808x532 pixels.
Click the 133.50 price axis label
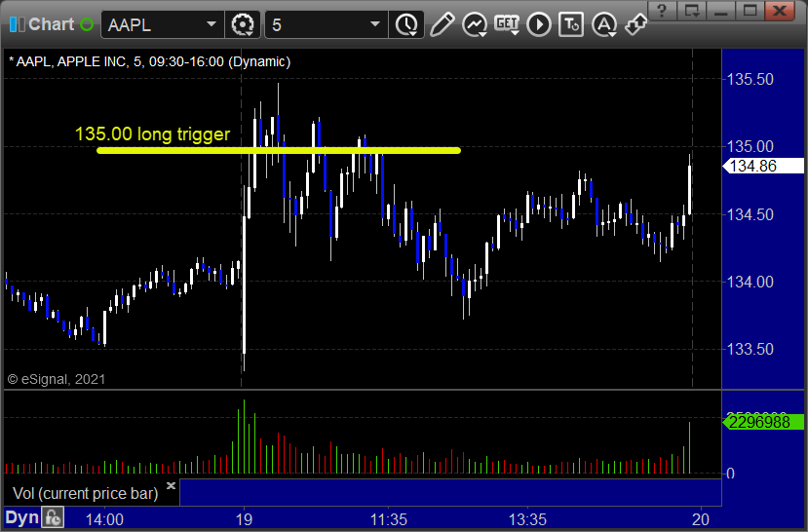pos(750,349)
